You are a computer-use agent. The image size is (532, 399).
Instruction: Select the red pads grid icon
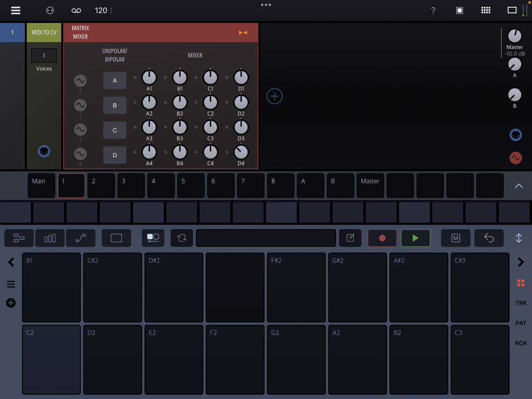[x=521, y=283]
